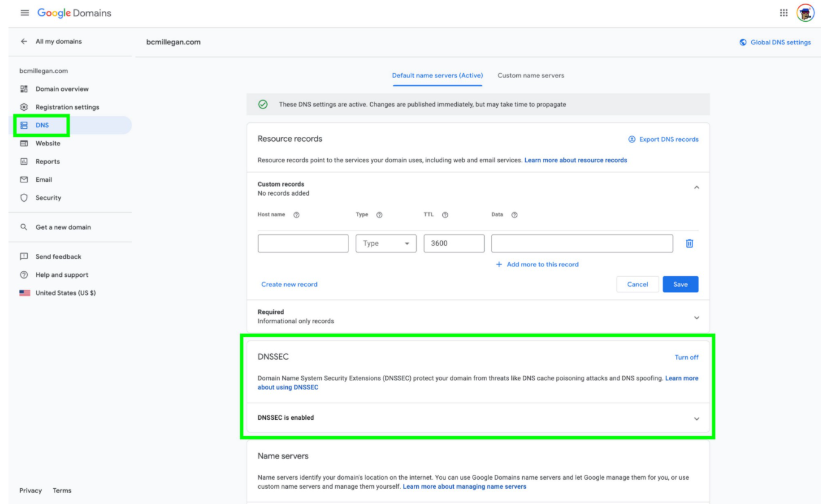
Task: Save the DNS record
Action: 680,284
